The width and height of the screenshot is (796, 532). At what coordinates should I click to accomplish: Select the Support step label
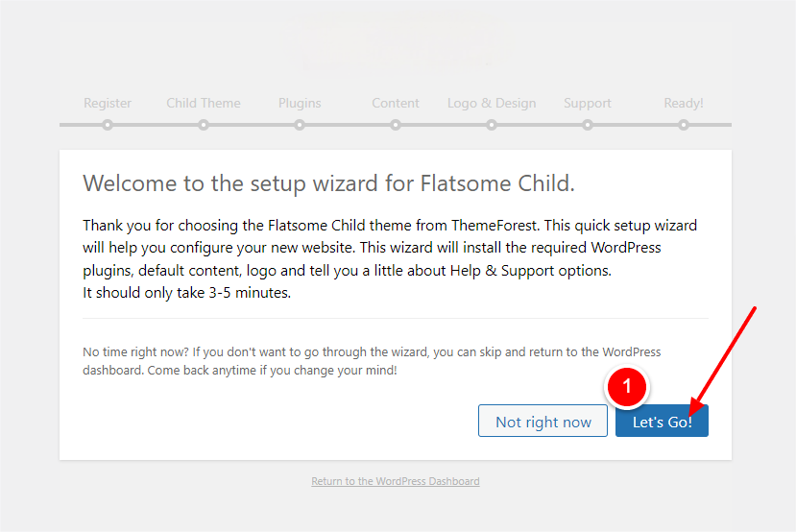(x=588, y=103)
